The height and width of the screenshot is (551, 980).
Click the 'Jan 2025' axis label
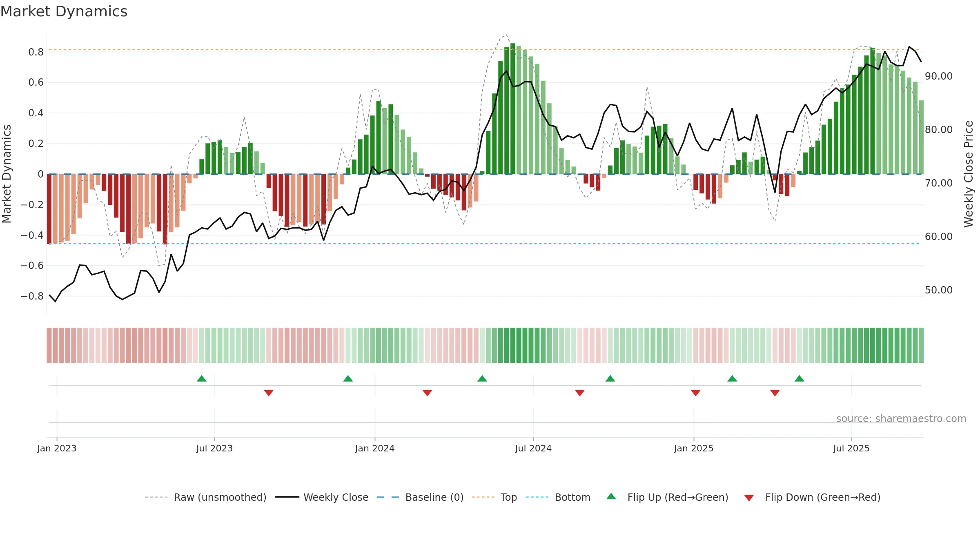pyautogui.click(x=694, y=448)
